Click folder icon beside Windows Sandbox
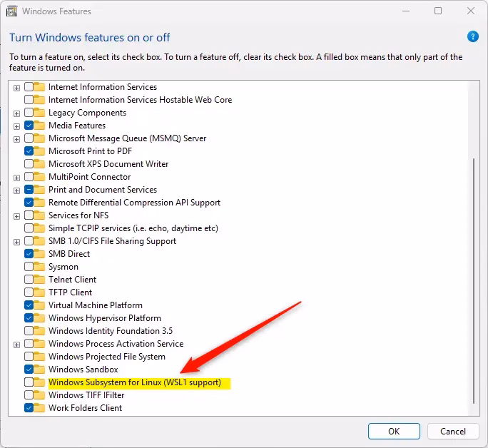Viewport: 488px width, 448px height. (x=40, y=370)
